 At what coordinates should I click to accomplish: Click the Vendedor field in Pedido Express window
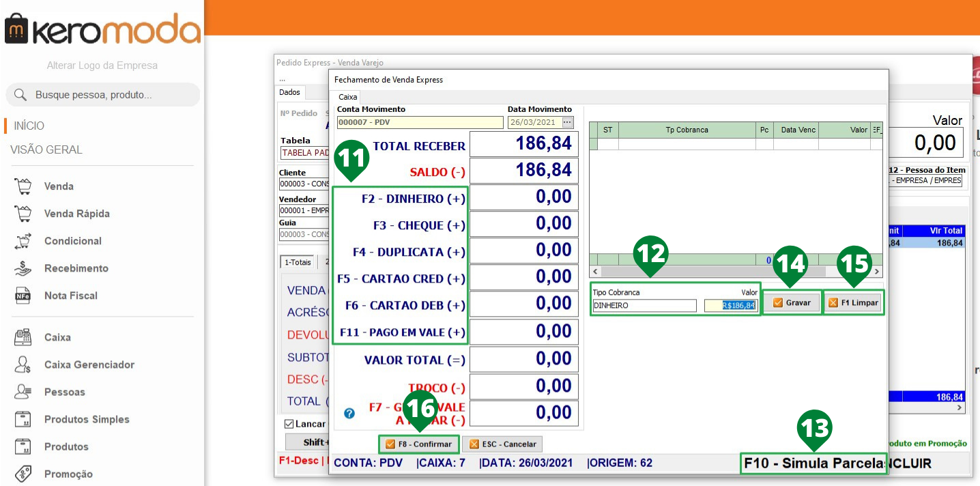pyautogui.click(x=305, y=211)
